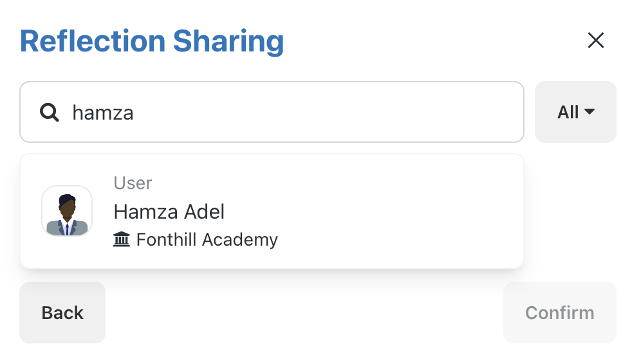
Task: Open the All filter dropdown
Action: (x=575, y=112)
